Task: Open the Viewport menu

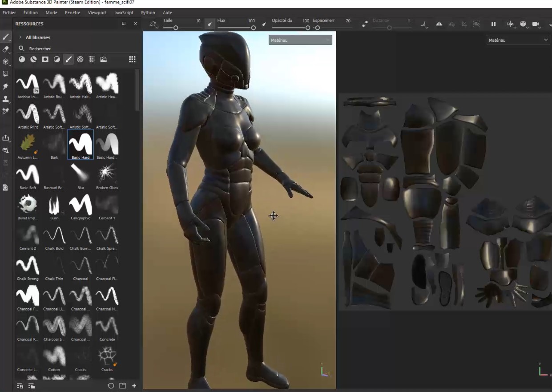Action: [97, 12]
